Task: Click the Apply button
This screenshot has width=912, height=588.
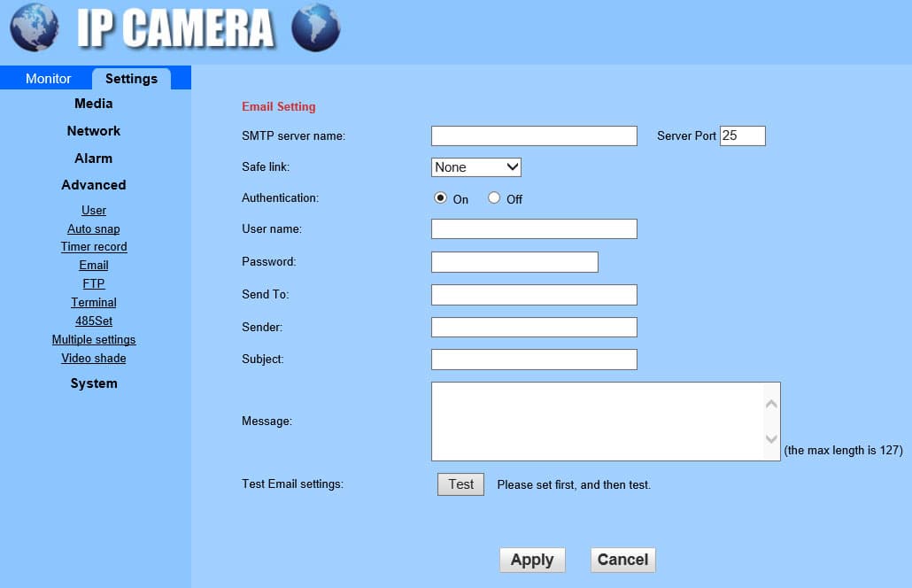Action: 532,560
